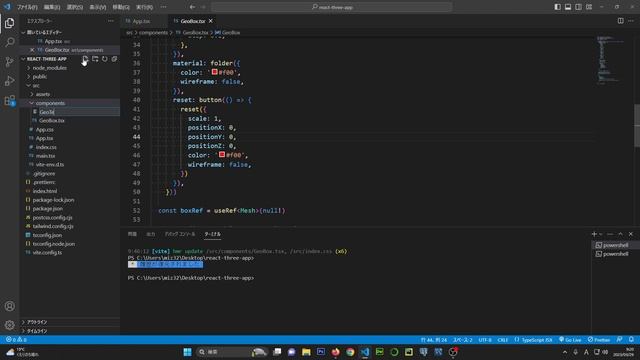Close the GeoBox.tsx editor tab

[211, 21]
